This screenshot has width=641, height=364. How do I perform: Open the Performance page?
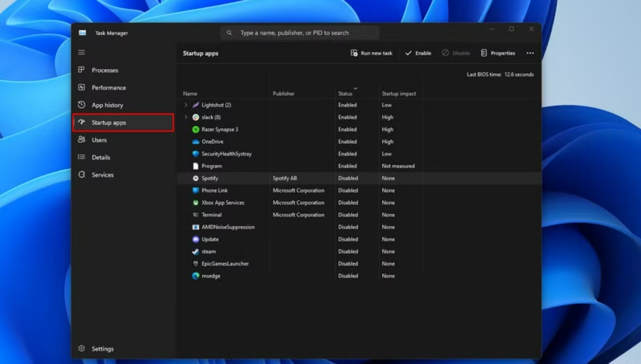click(x=123, y=88)
